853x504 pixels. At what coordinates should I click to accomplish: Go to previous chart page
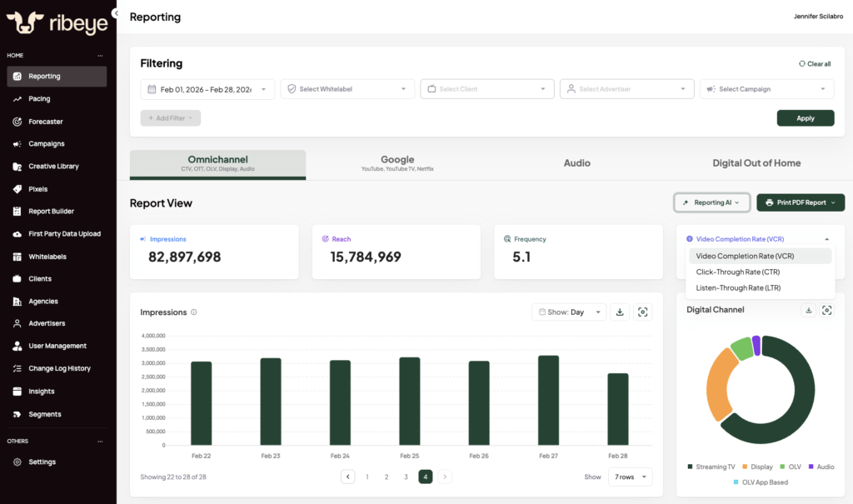pyautogui.click(x=347, y=477)
